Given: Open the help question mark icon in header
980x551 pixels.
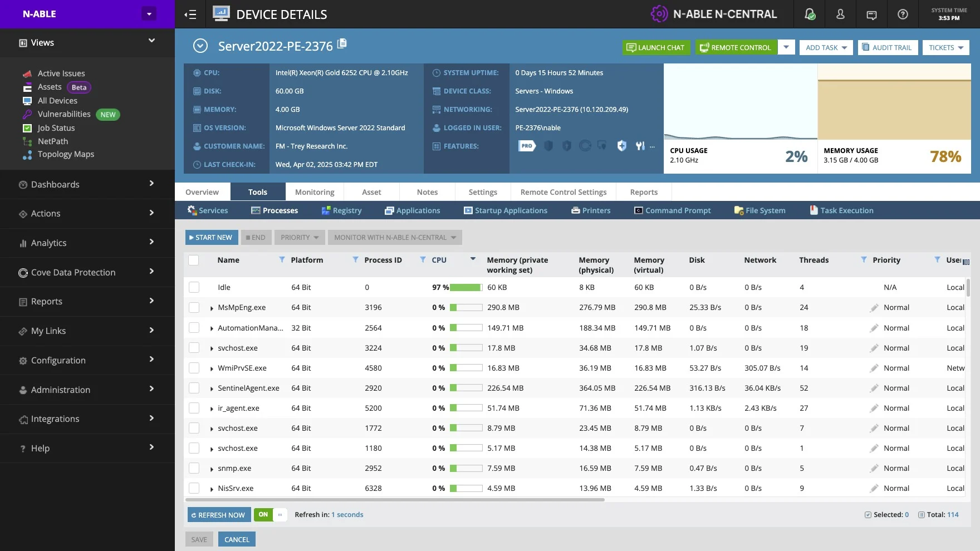Looking at the screenshot, I should pyautogui.click(x=903, y=14).
